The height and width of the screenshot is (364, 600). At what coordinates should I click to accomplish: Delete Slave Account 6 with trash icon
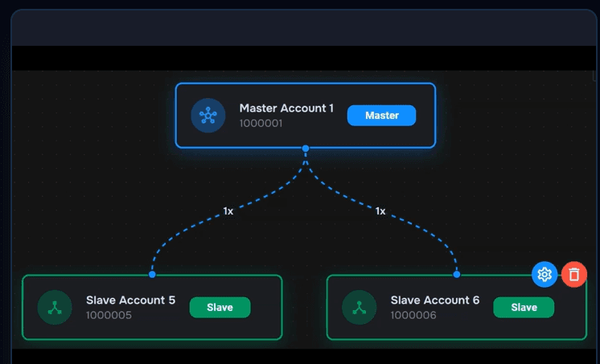(x=574, y=275)
